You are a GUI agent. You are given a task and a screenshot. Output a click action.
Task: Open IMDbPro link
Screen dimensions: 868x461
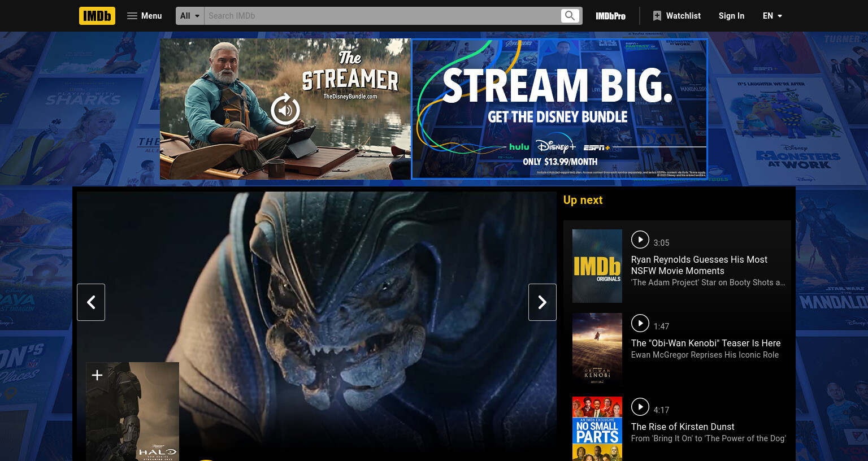[x=610, y=16]
